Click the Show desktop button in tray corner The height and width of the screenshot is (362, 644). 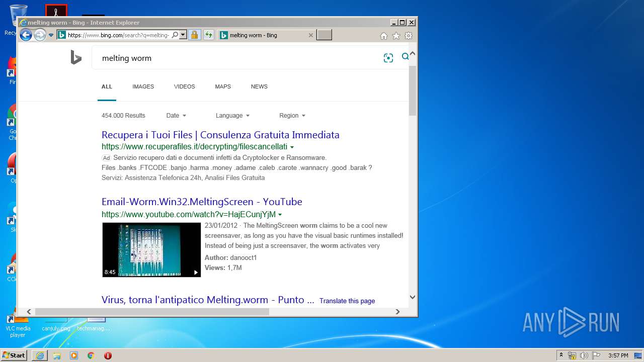tap(638, 355)
